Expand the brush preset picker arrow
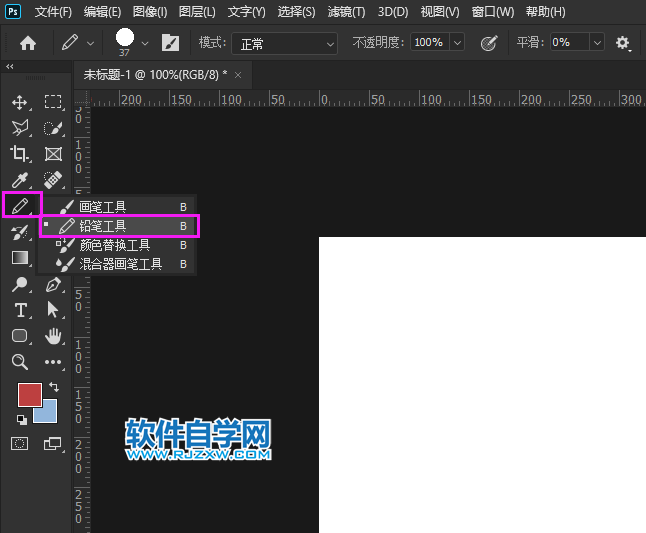Viewport: 646px width, 533px height. click(145, 43)
